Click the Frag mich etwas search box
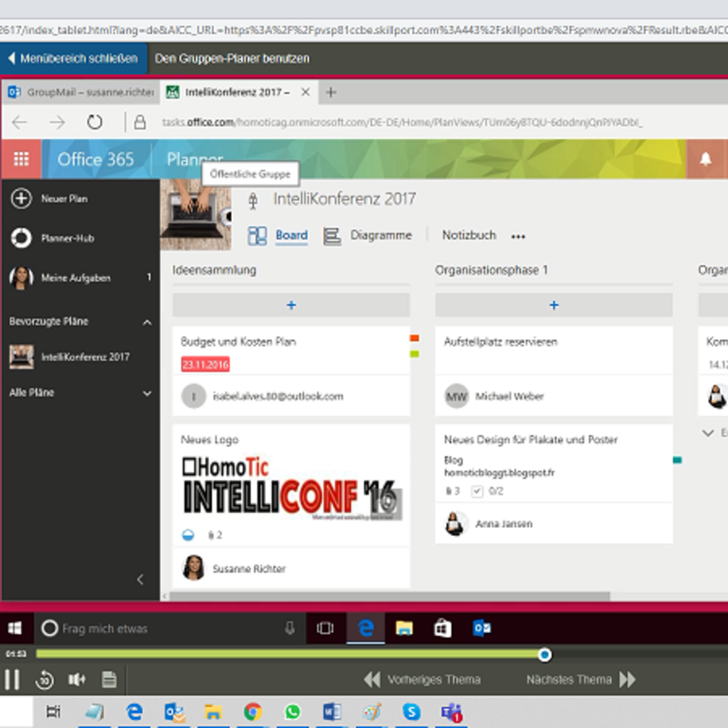 [x=169, y=629]
